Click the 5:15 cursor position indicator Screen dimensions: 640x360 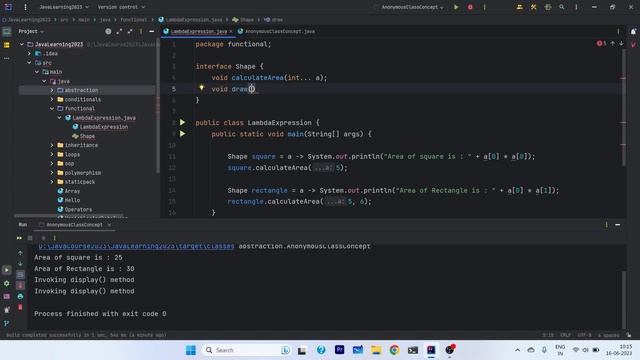tap(548, 335)
